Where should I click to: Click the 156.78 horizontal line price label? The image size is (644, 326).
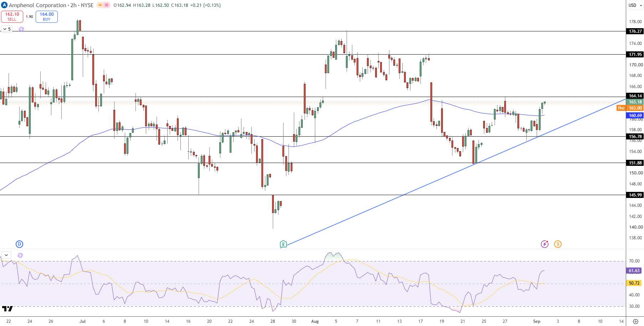[x=635, y=137]
